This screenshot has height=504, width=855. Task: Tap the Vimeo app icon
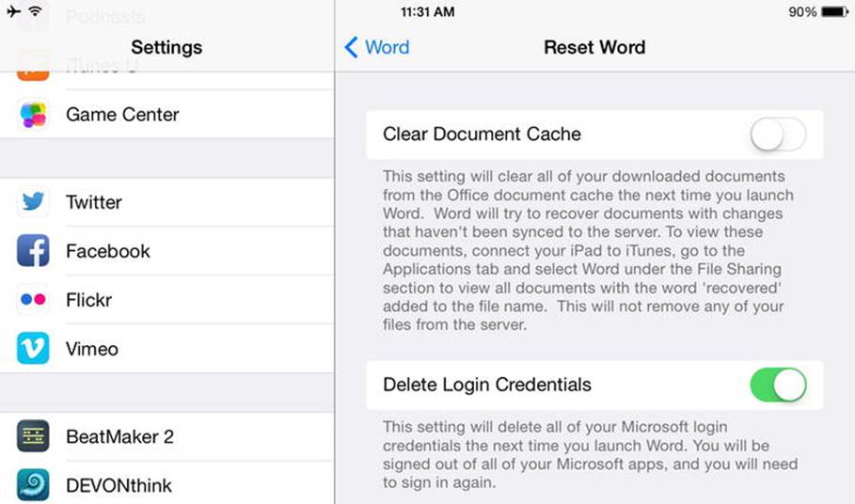coord(33,348)
